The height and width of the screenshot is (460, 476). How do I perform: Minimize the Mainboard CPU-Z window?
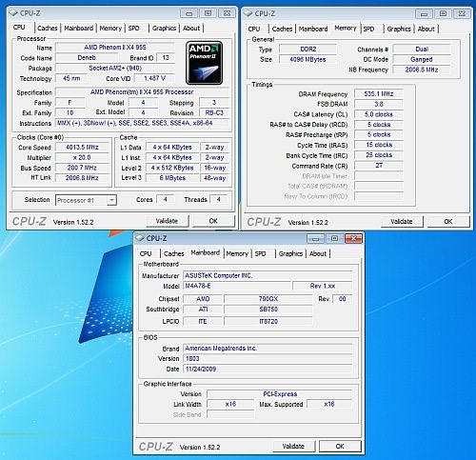pos(315,238)
